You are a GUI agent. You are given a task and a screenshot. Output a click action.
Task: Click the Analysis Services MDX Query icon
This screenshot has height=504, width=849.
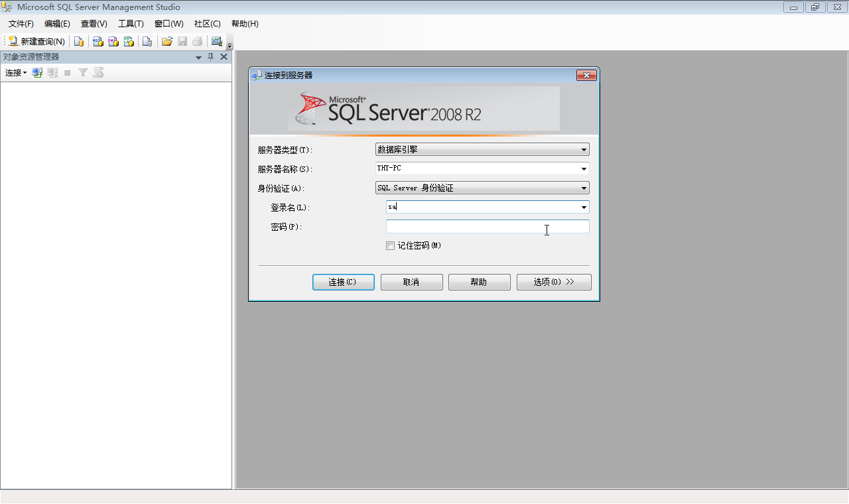[x=98, y=41]
